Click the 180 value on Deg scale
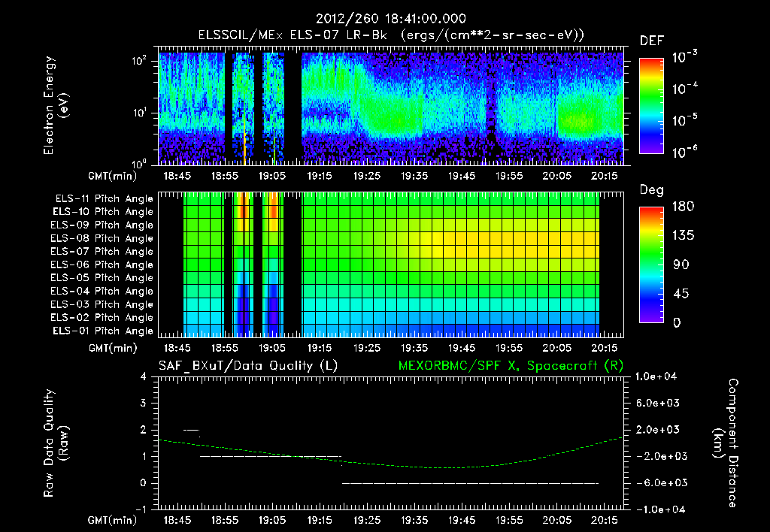770x532 pixels. pos(683,207)
